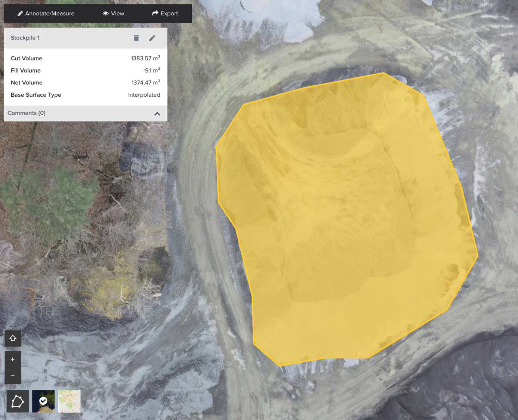Click the Net Volume value 1374.47 m³
Viewport: 518px width, 420px height.
145,83
